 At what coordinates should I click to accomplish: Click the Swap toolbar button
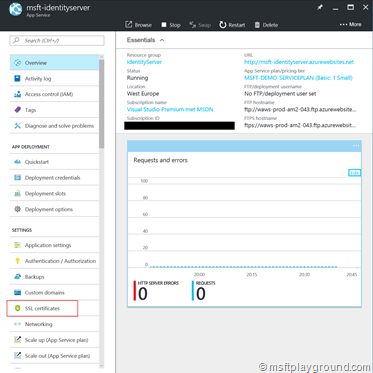[x=200, y=25]
